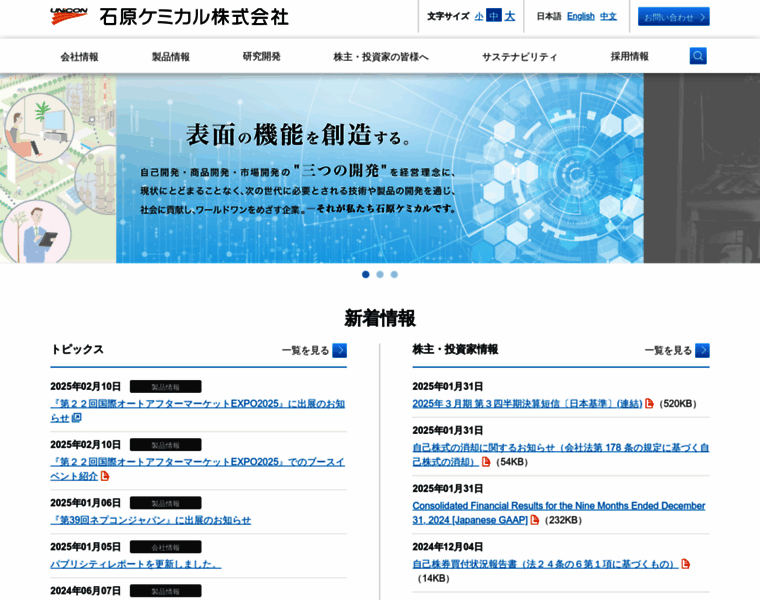Click the トピックス section heading

pos(77,349)
